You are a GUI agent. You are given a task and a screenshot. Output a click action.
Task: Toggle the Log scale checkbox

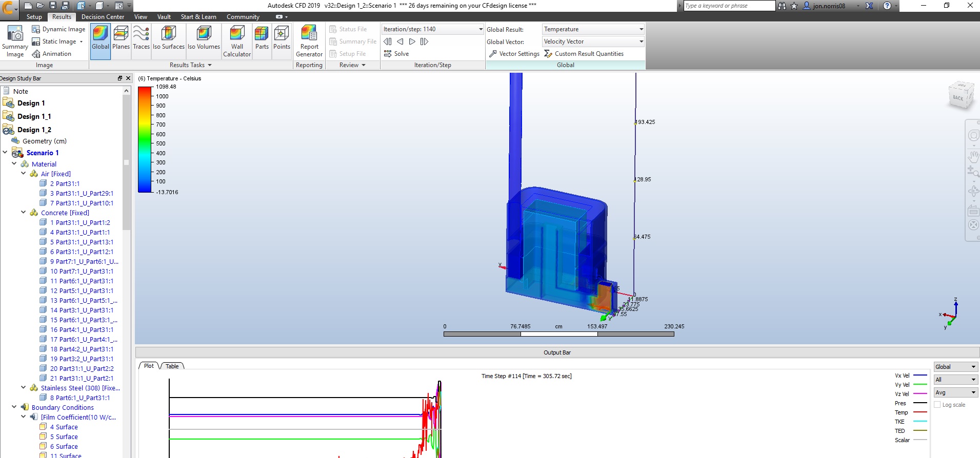point(937,405)
